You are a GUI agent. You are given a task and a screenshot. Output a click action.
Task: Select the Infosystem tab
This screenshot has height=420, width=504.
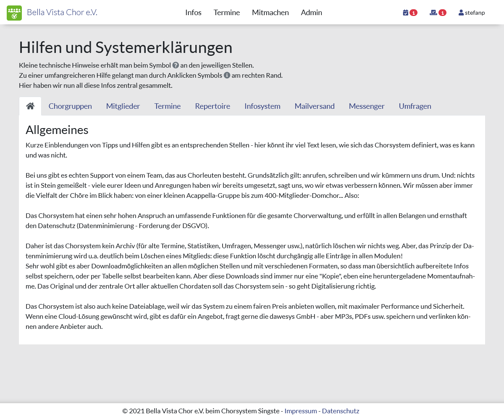(262, 106)
